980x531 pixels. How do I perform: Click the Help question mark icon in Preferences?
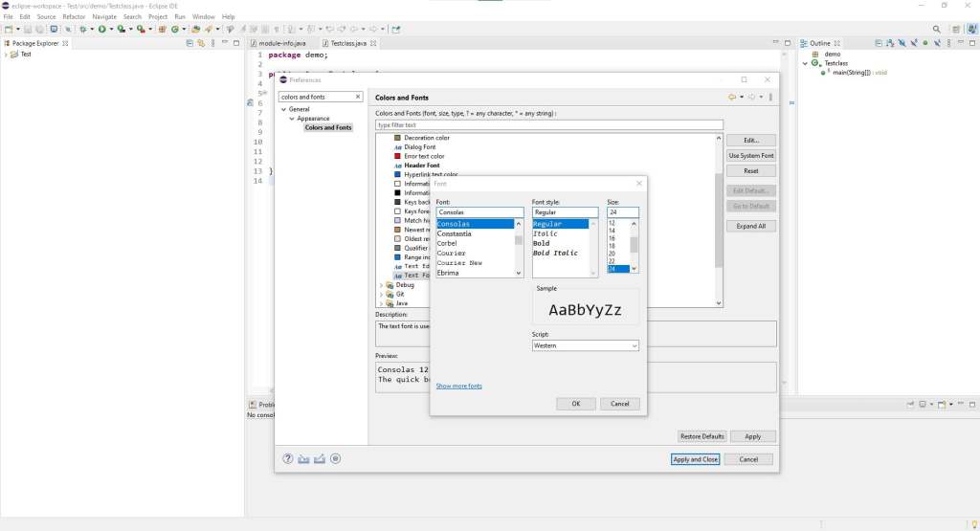coord(287,458)
